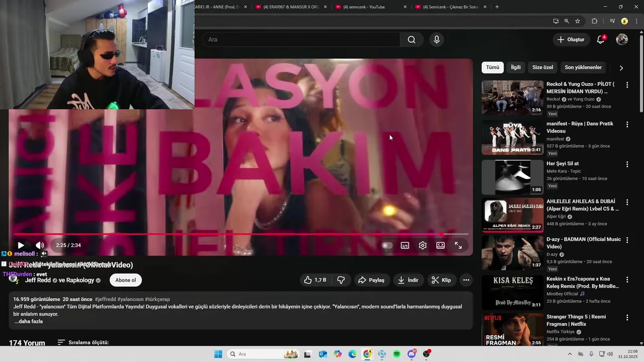Viewport: 644px width, 362px height.
Task: Open Outlook from the taskbar
Action: pyautogui.click(x=323, y=354)
